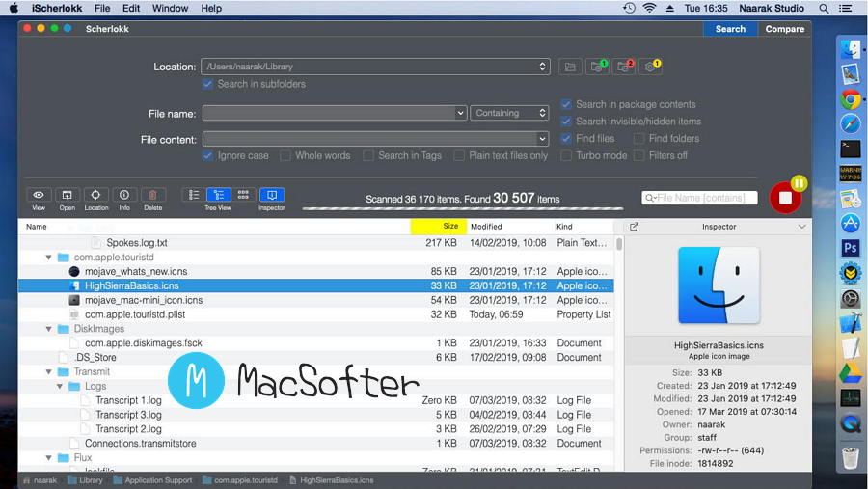The image size is (868, 489).
Task: Click the Delete trash toolbar icon
Action: pos(152,195)
